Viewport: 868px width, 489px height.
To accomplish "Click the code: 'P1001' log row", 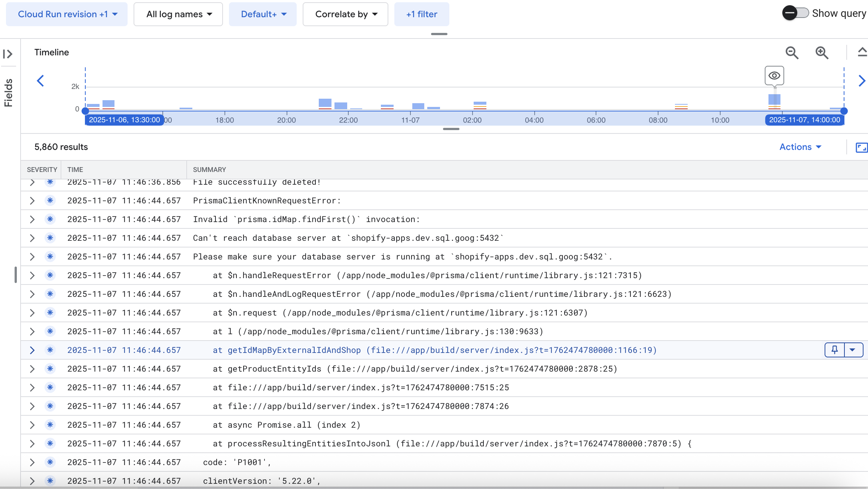I will pyautogui.click(x=236, y=462).
